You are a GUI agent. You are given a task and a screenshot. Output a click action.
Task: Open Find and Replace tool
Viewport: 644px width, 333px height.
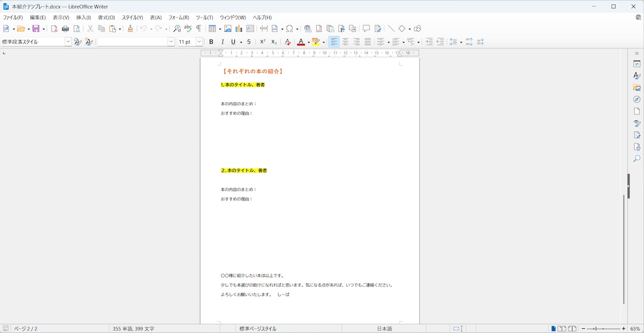coord(177,29)
